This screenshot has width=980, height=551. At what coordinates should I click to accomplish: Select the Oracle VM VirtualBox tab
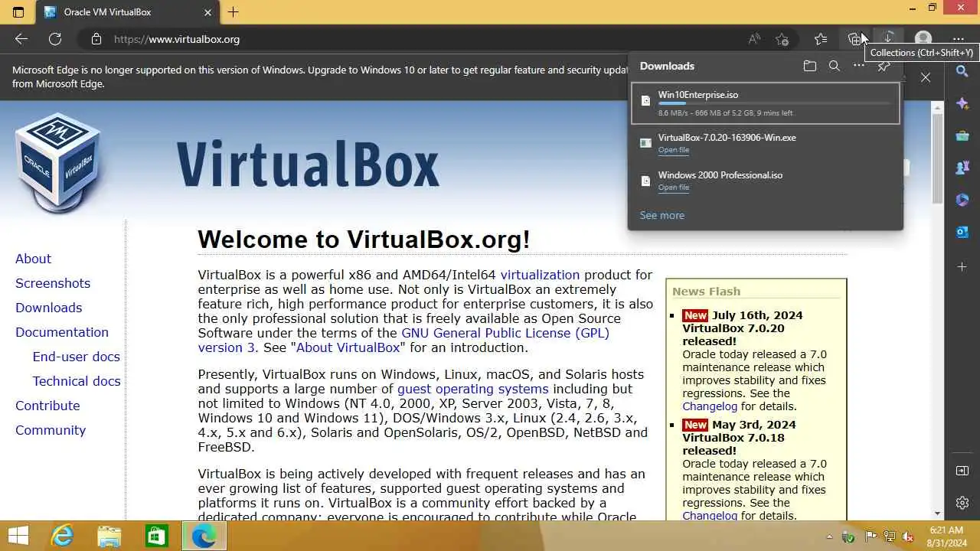128,12
